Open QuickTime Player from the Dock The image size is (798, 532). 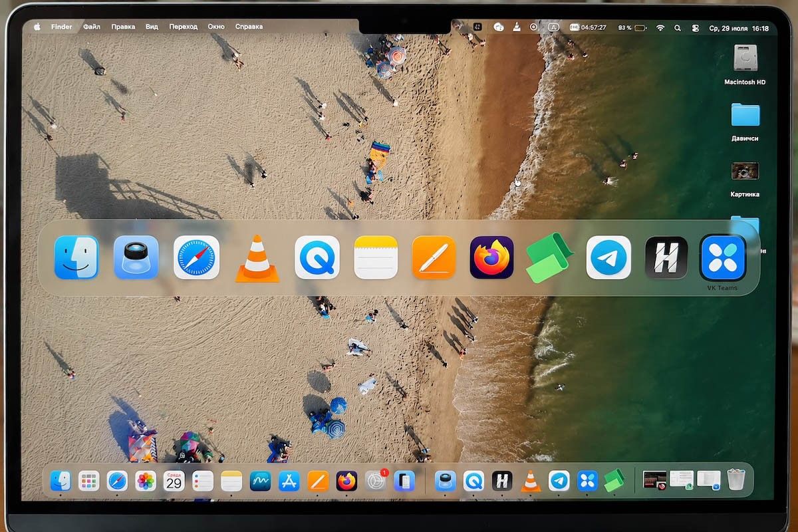[473, 480]
